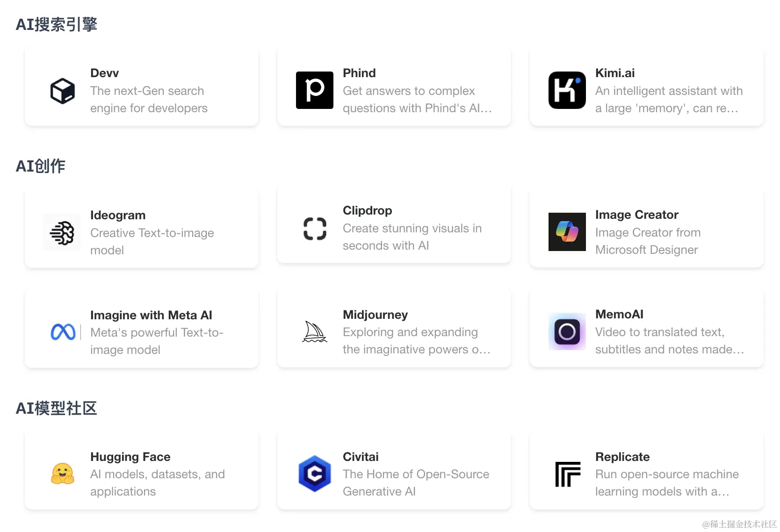The image size is (780, 532).
Task: Open the Clipdrop bracket logo icon
Action: [315, 229]
